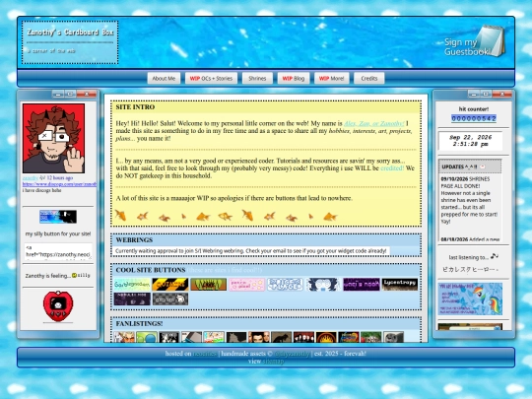532x399 pixels.
Task: Open the neocities host link in footer
Action: (x=205, y=354)
